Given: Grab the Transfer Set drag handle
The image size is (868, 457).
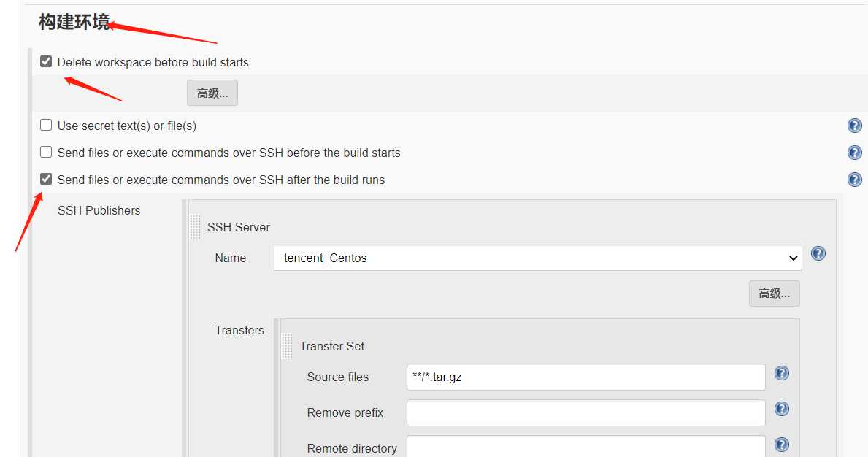Looking at the screenshot, I should [287, 346].
